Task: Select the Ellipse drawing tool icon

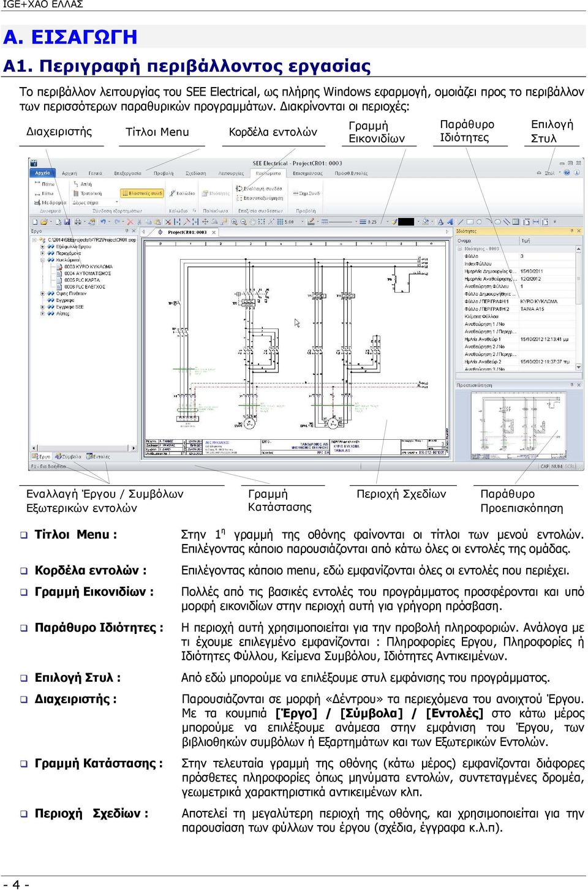Action: click(x=498, y=222)
